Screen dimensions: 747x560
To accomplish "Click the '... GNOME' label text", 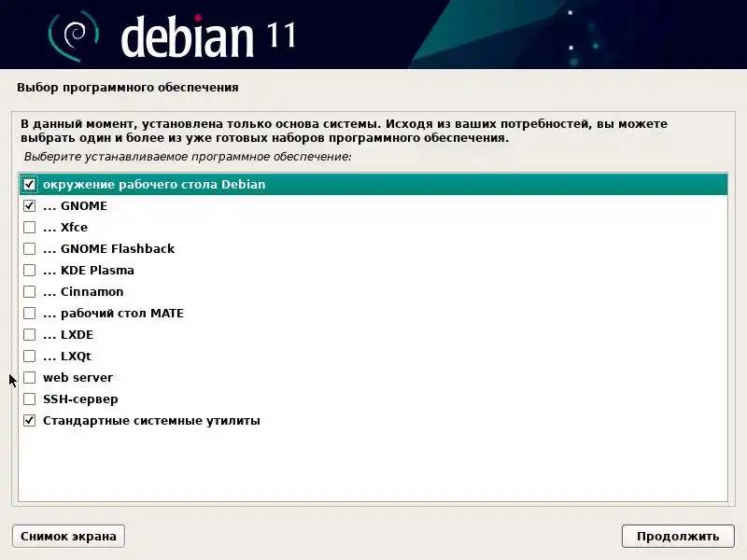I will click(x=75, y=205).
